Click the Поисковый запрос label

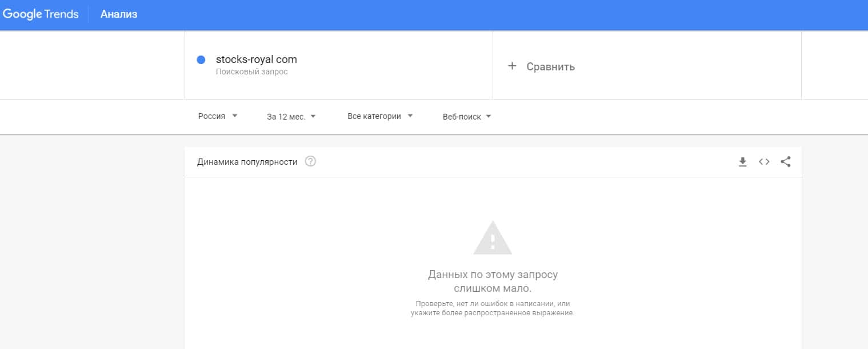click(251, 72)
